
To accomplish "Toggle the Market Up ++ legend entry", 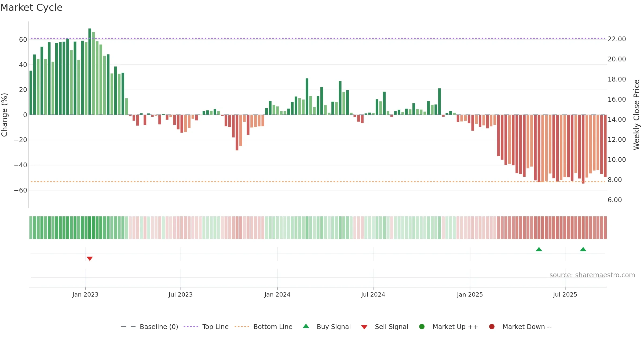I will coord(449,327).
